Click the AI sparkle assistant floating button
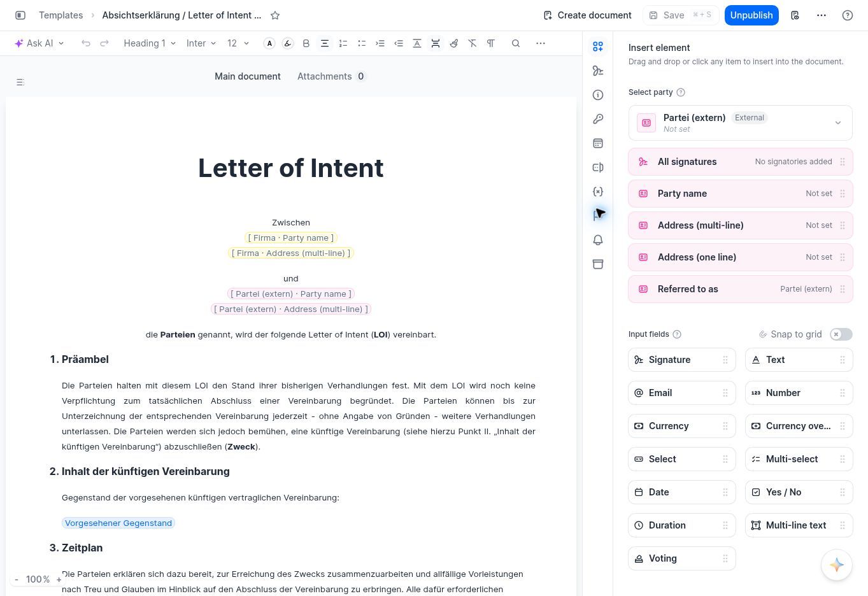 (837, 565)
